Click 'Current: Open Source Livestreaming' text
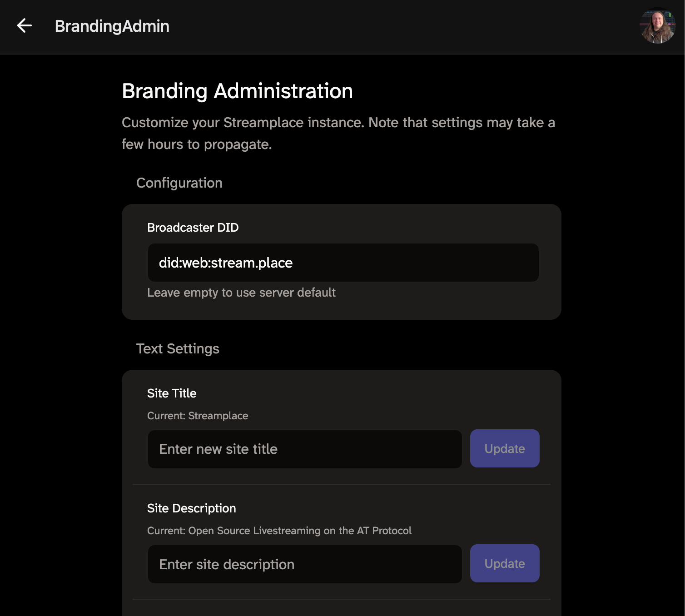This screenshot has width=685, height=616. click(279, 531)
